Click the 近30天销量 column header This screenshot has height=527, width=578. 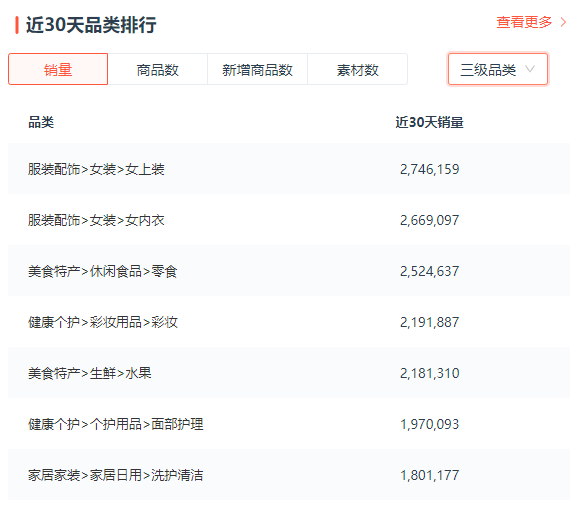(x=429, y=122)
